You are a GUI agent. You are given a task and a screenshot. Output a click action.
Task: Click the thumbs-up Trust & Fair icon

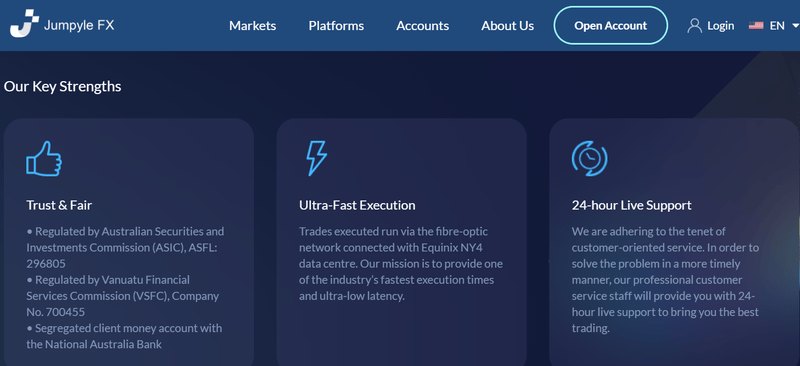tap(44, 159)
